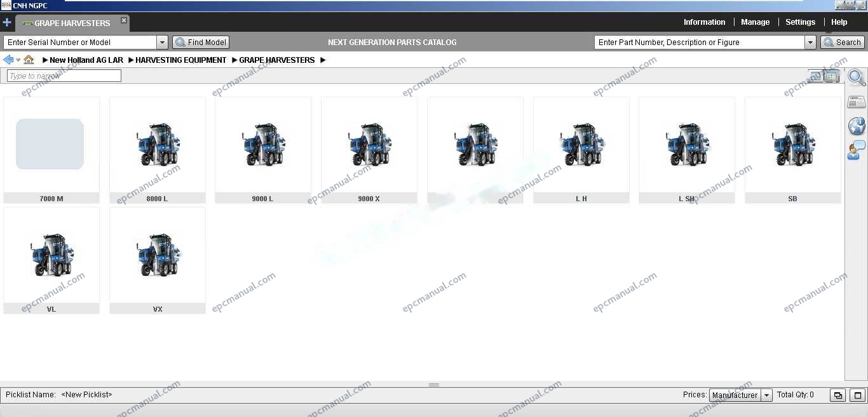The height and width of the screenshot is (417, 868).
Task: Click the Find Model button
Action: click(x=201, y=42)
